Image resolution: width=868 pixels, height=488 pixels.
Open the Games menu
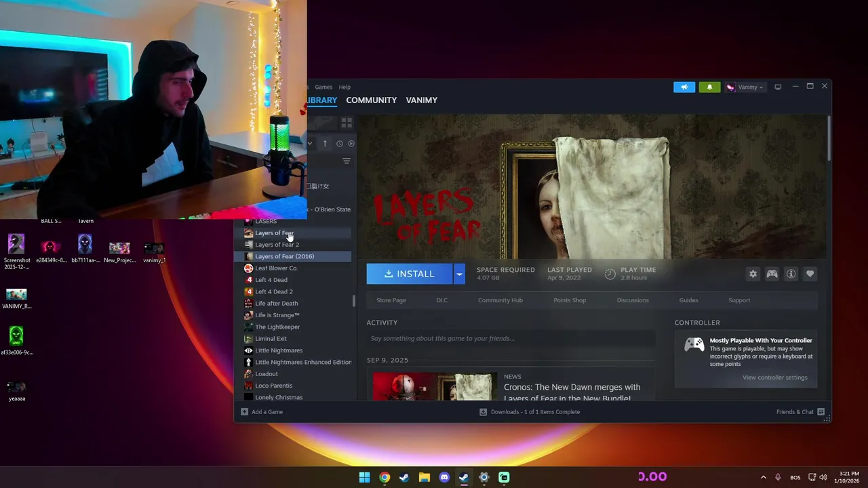[323, 87]
